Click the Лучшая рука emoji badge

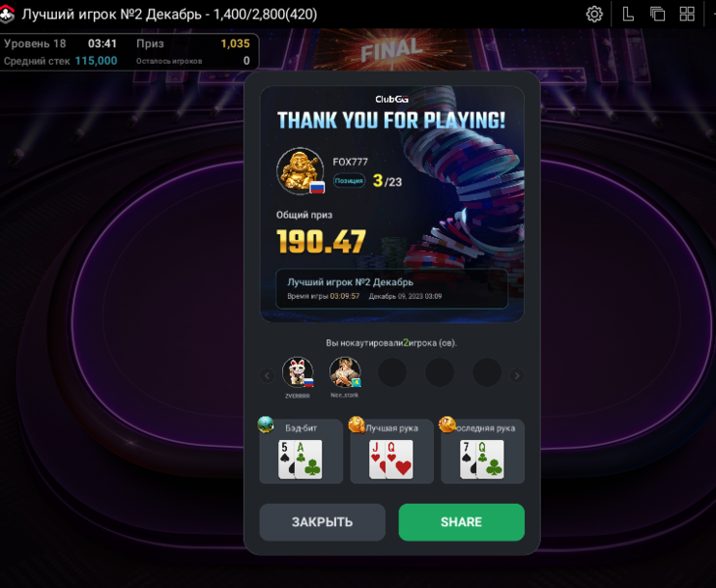[357, 424]
